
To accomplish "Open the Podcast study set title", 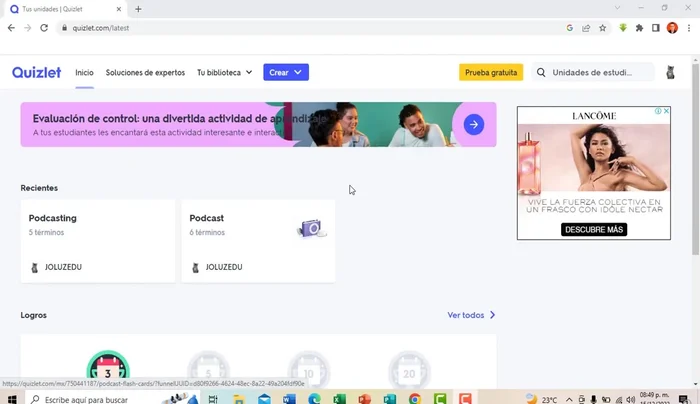I will 207,218.
